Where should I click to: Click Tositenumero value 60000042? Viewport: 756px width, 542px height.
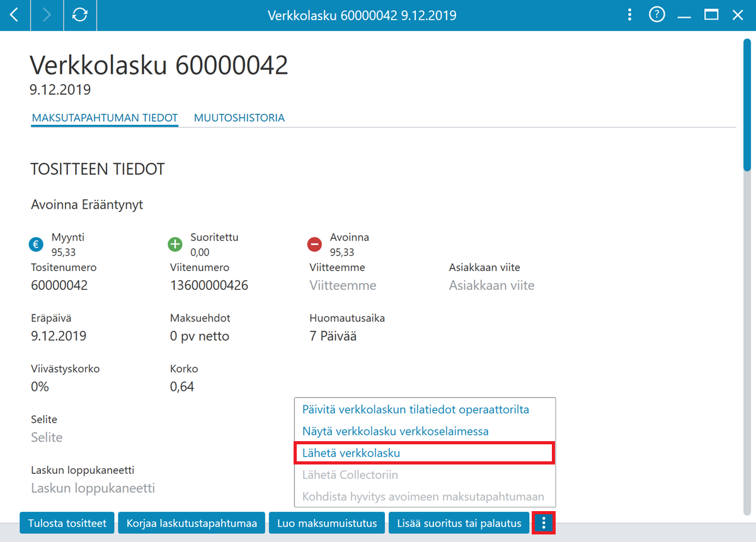(x=59, y=285)
